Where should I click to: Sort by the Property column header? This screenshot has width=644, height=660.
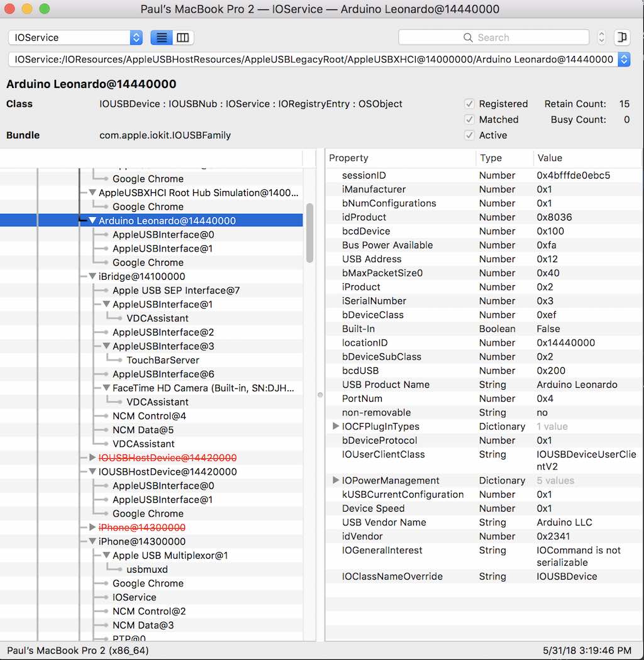(401, 158)
